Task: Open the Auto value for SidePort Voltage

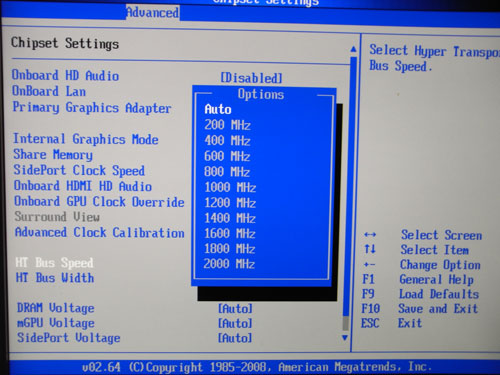Action: click(x=235, y=338)
